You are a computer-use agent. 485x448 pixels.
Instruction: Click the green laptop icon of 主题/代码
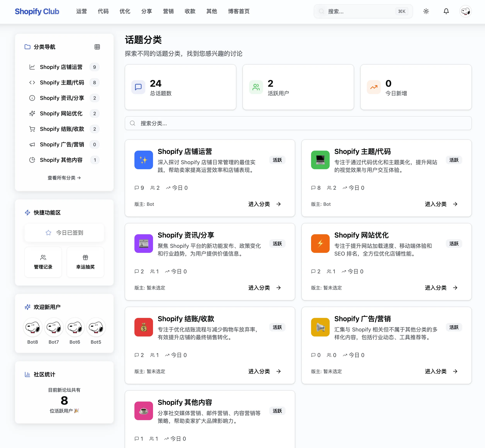[320, 160]
